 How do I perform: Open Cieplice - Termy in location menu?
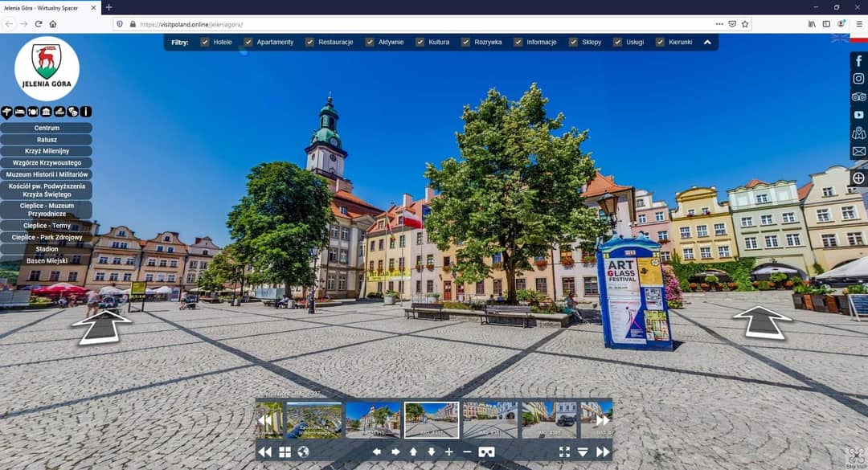pyautogui.click(x=47, y=226)
